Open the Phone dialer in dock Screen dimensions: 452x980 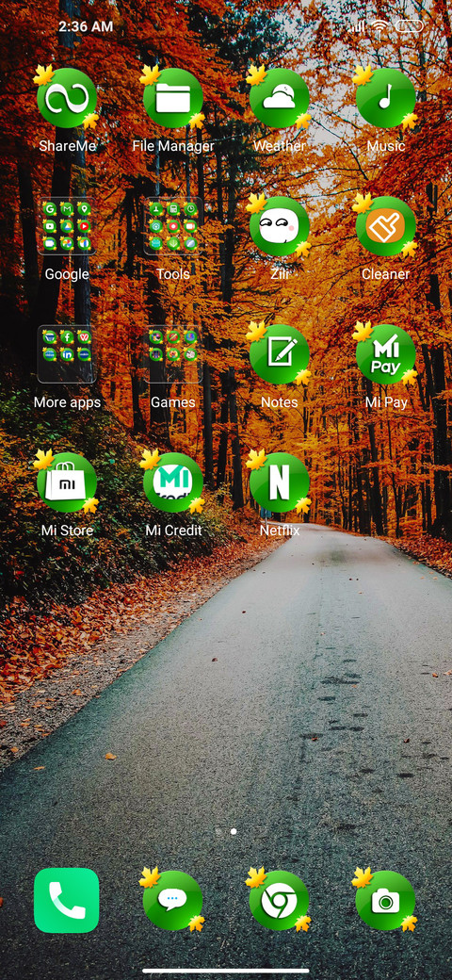[x=66, y=901]
